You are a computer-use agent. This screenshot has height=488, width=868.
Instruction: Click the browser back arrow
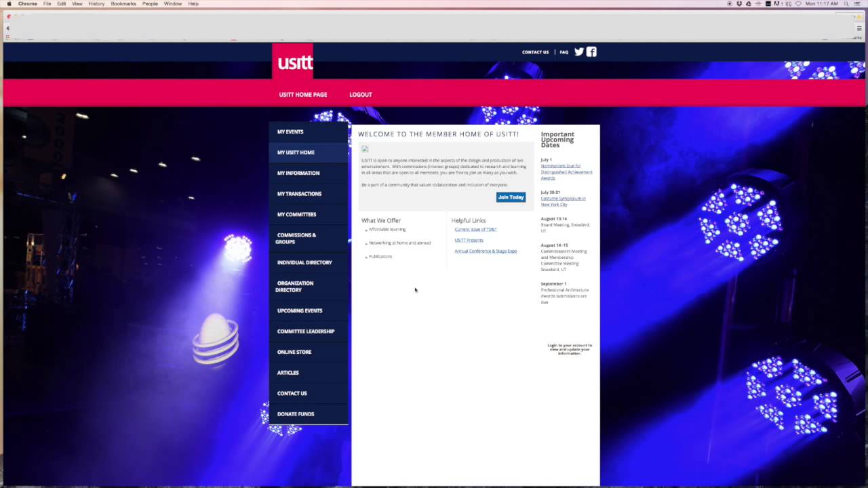coord(7,28)
